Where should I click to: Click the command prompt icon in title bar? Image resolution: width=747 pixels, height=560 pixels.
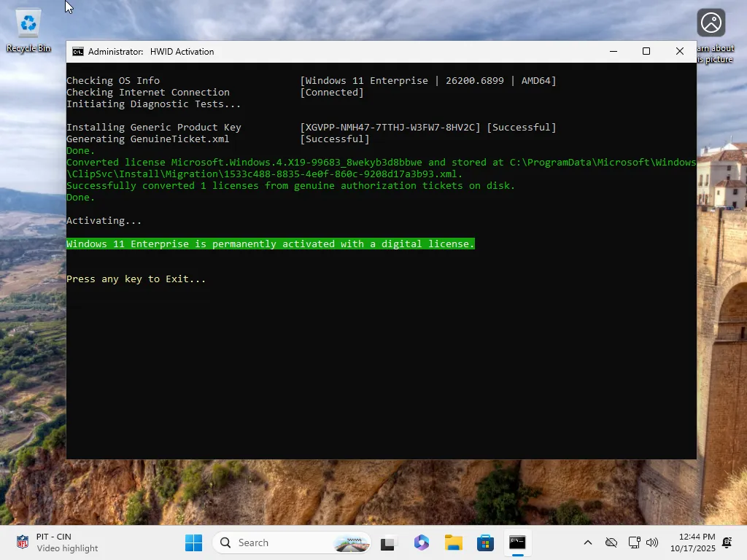77,52
